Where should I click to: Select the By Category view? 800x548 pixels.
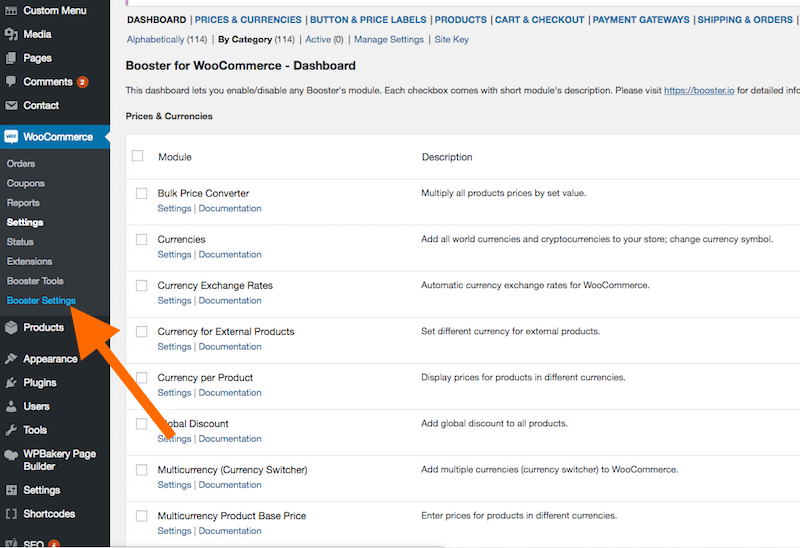[x=245, y=39]
